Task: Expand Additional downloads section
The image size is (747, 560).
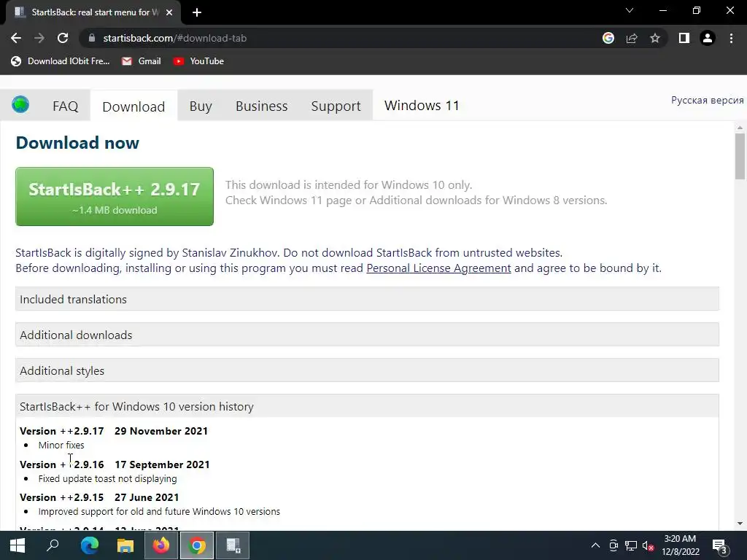Action: [x=367, y=335]
